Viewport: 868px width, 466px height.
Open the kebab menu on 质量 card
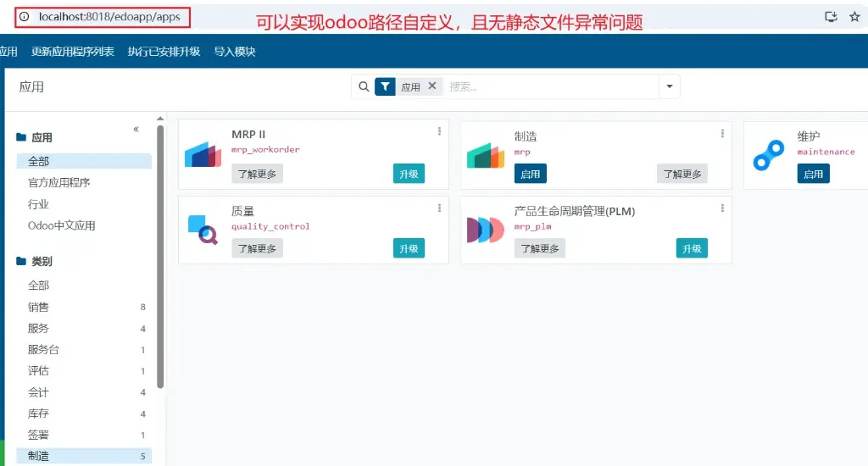pos(439,208)
